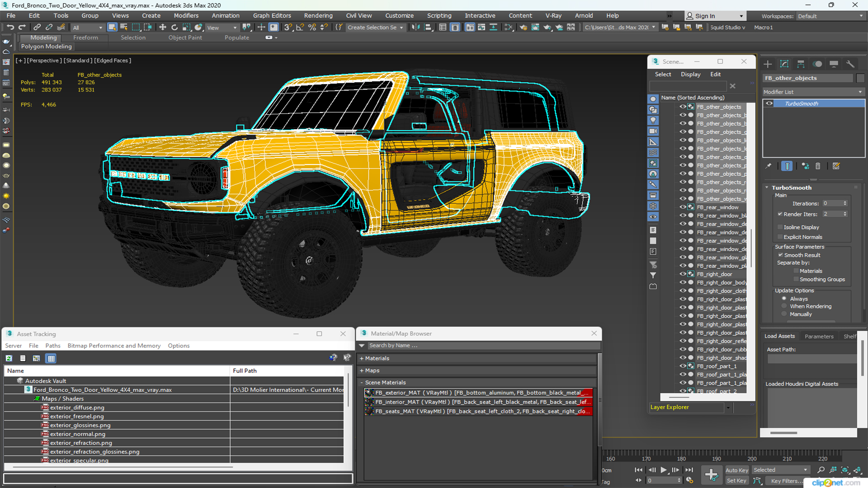Switch to the Freeform ribbon tab
Viewport: 868px width, 488px height.
click(x=85, y=38)
